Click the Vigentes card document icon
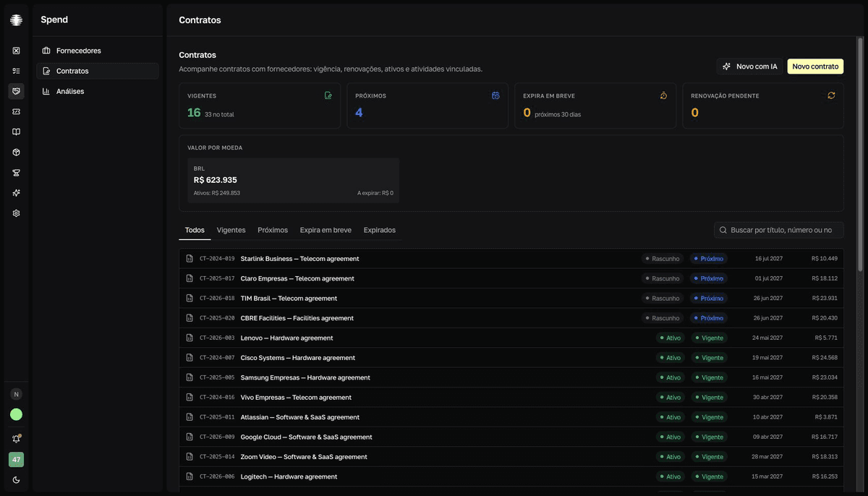This screenshot has width=868, height=496. tap(328, 95)
